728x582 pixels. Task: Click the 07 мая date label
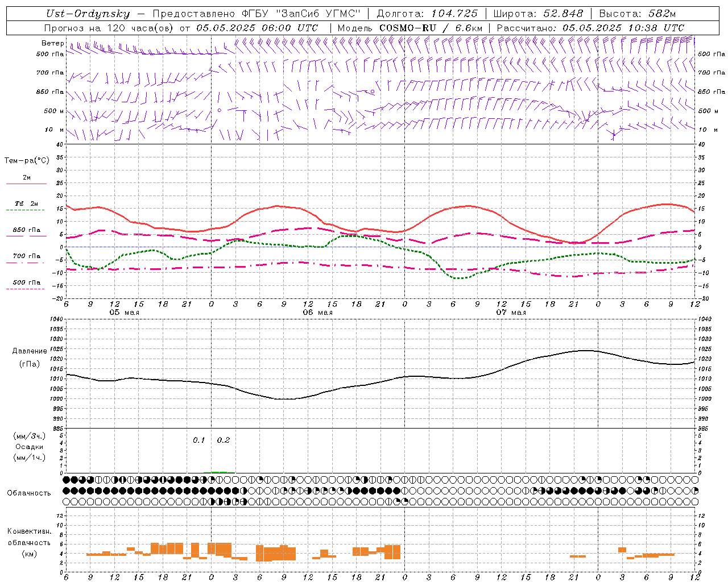(511, 313)
